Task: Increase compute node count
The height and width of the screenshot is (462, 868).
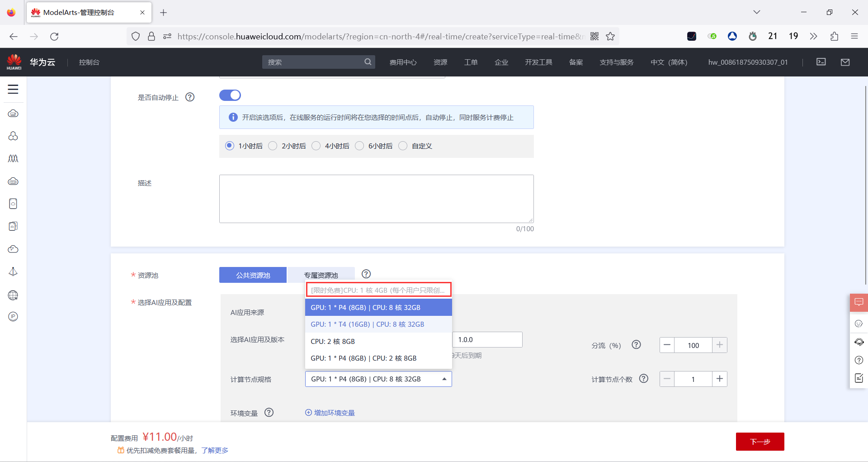Action: 720,379
